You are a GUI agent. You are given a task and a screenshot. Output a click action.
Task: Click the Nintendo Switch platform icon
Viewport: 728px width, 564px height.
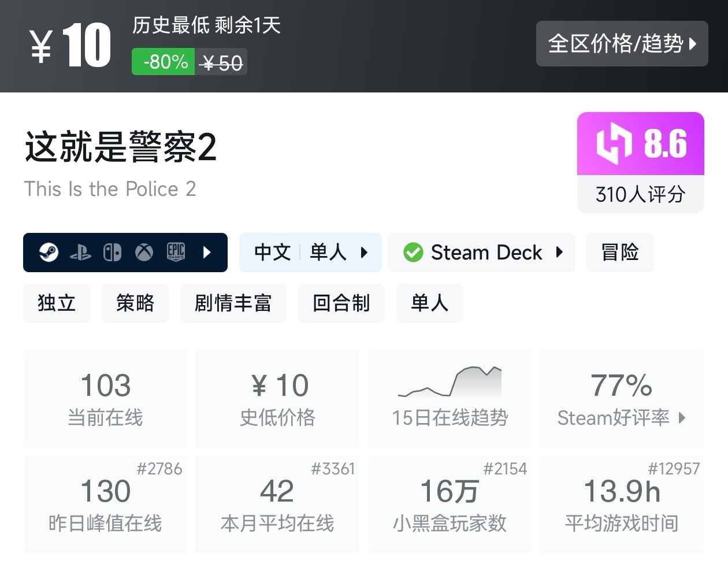pyautogui.click(x=112, y=253)
